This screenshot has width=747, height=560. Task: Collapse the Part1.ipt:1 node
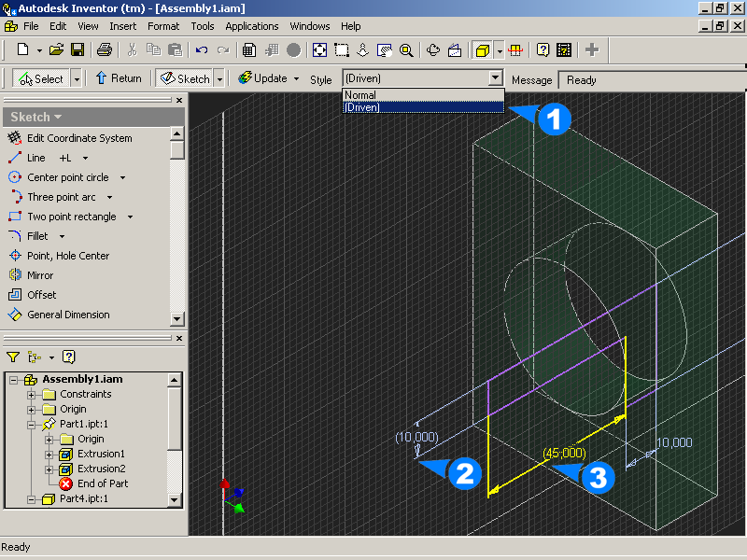(x=31, y=425)
